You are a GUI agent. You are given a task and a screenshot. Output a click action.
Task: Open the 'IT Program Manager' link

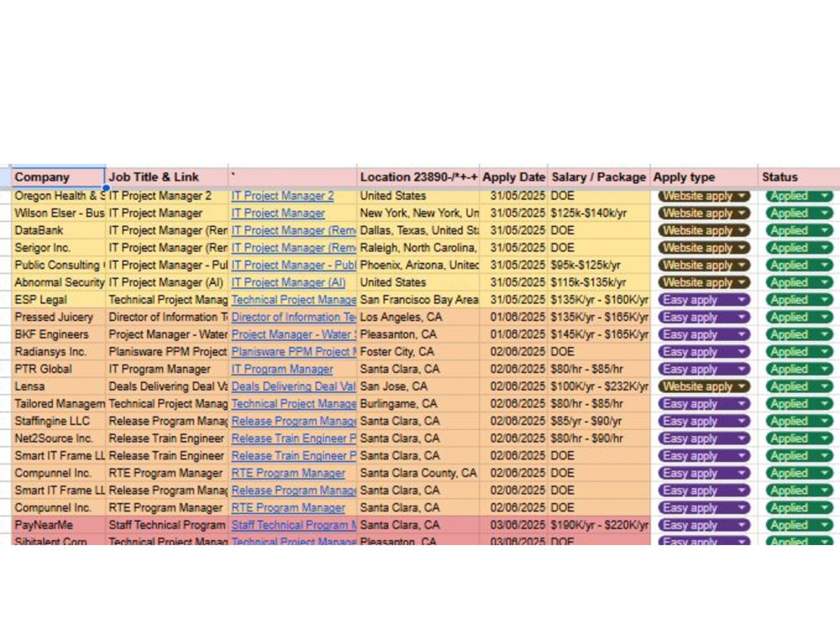(x=281, y=369)
